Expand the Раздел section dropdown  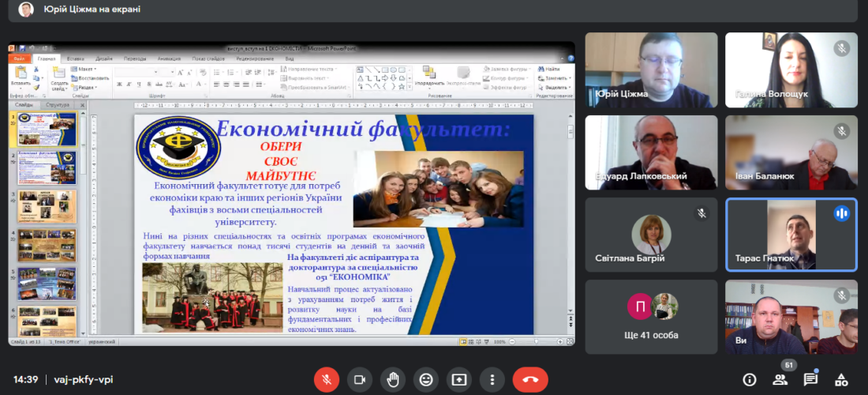point(87,88)
